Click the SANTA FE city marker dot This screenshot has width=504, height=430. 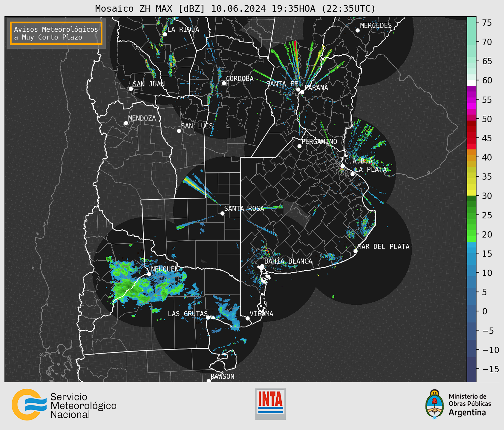[298, 89]
